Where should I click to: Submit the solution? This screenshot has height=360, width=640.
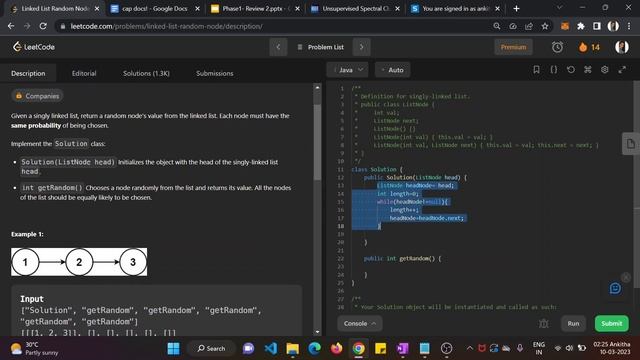[611, 323]
